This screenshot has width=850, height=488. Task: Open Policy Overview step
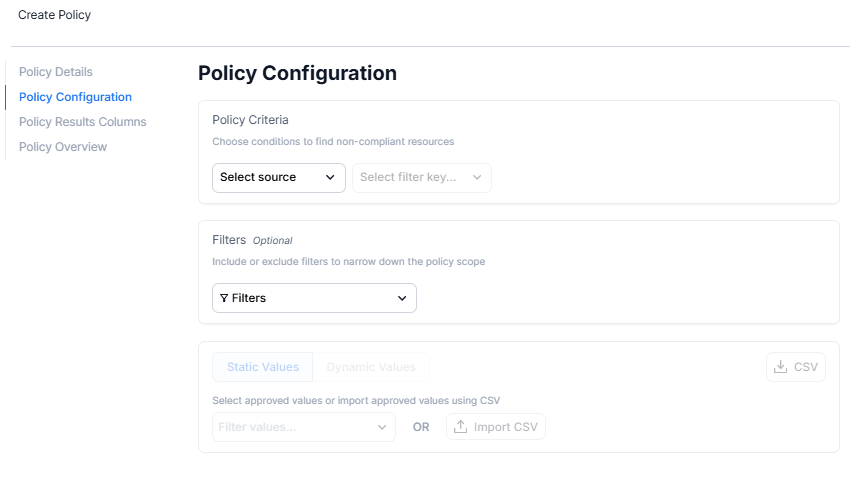[x=63, y=147]
